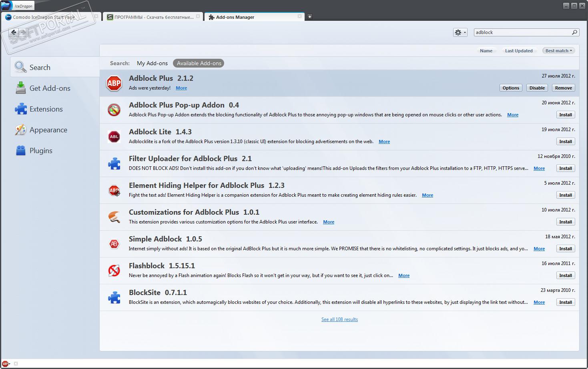
Task: Select the Simple Adblock 1.0.5 title
Action: coord(165,239)
